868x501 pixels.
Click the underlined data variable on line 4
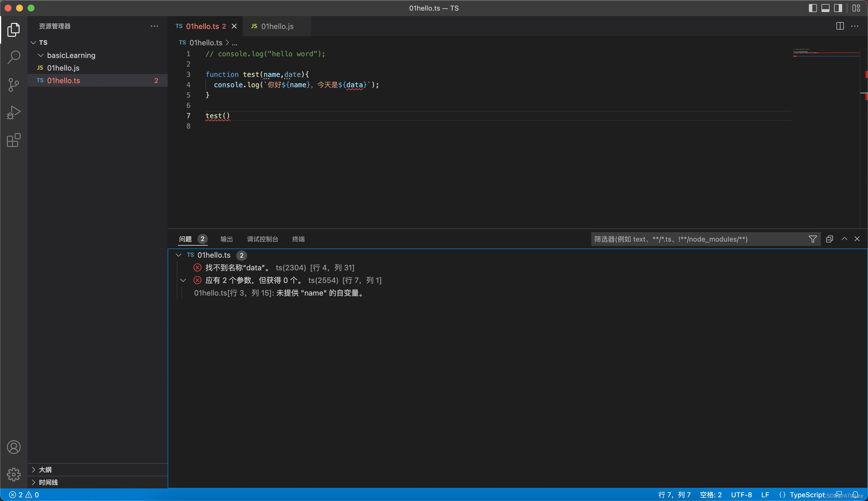click(x=354, y=85)
